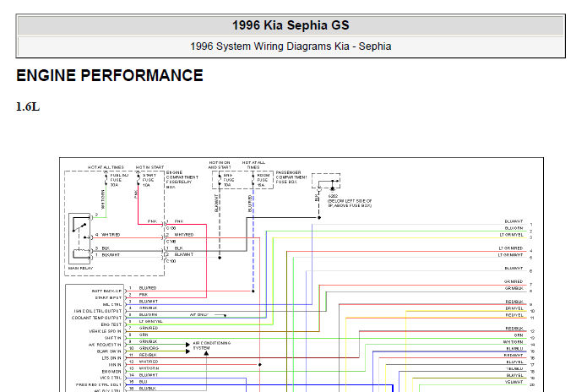576x392 pixels.
Task: Click the '1996 Kia Sephia GS' title
Action: 291,25
